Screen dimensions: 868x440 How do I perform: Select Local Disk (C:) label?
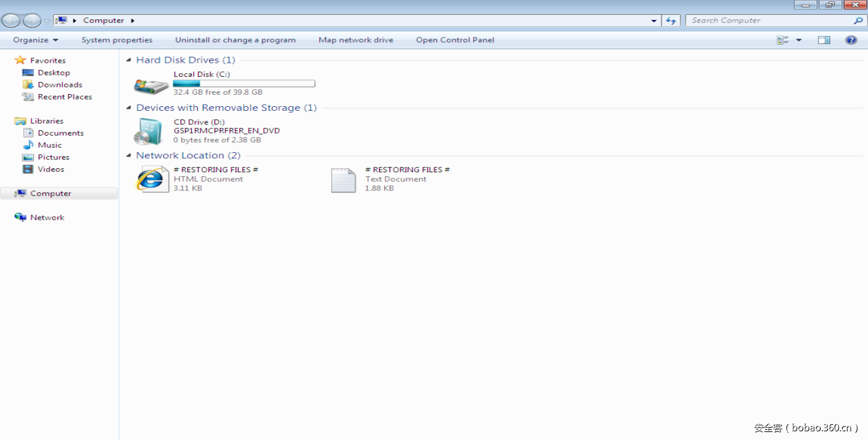pyautogui.click(x=202, y=74)
